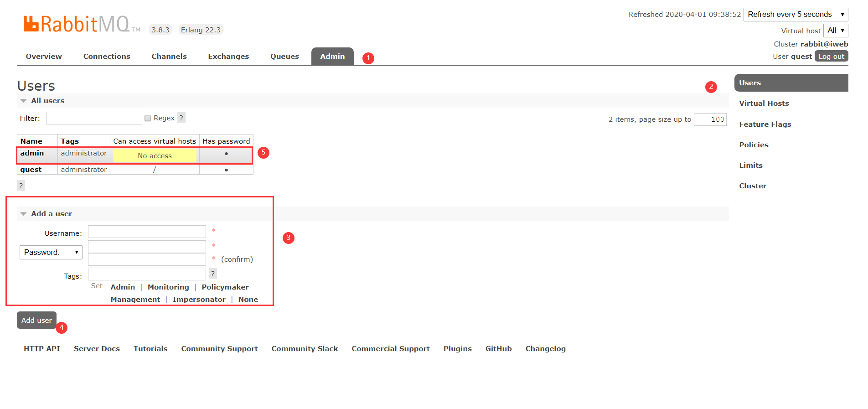Click the Log out button
Viewport: 868px width, 409px height.
point(831,56)
